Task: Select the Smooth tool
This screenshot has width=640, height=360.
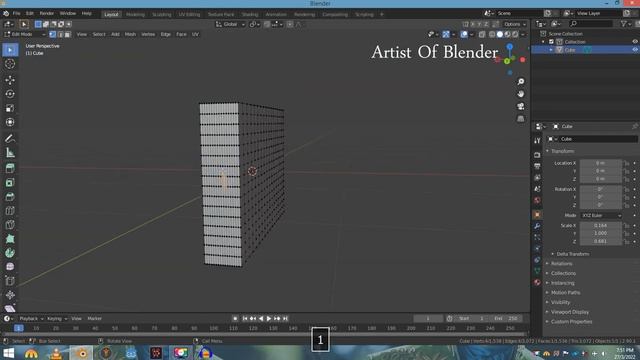Action: (10, 267)
